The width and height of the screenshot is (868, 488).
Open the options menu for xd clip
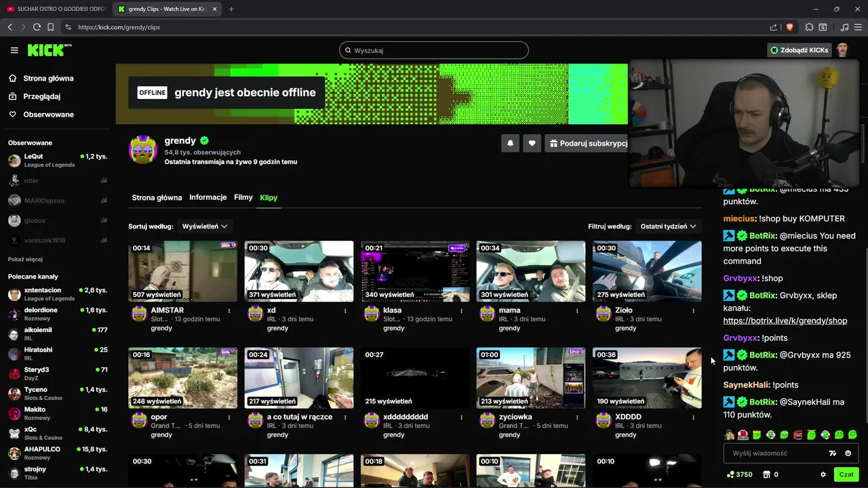[345, 311]
